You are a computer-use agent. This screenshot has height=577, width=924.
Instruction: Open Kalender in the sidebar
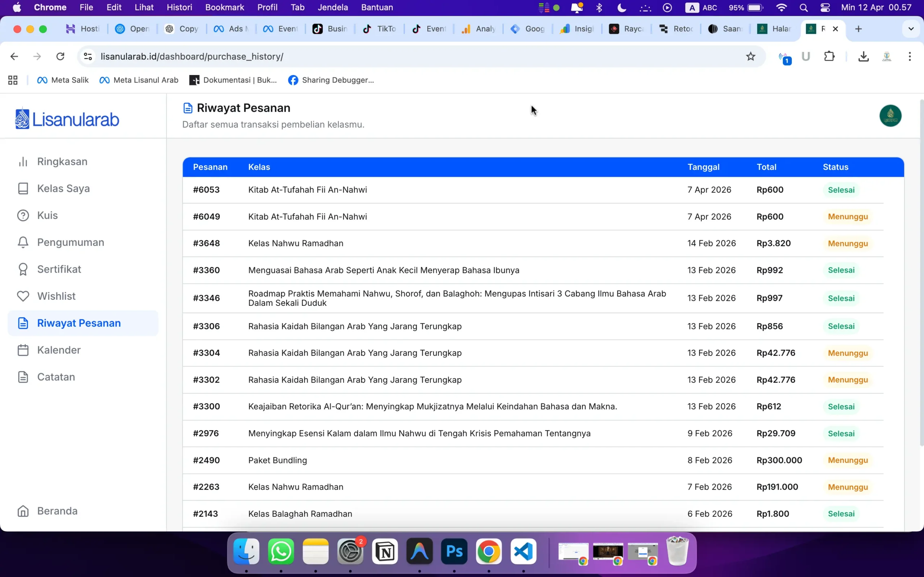[x=58, y=350]
